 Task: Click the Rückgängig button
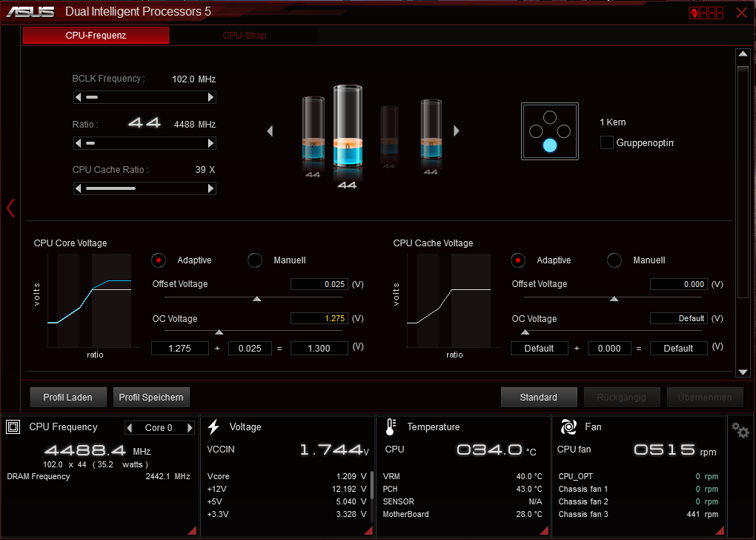622,397
